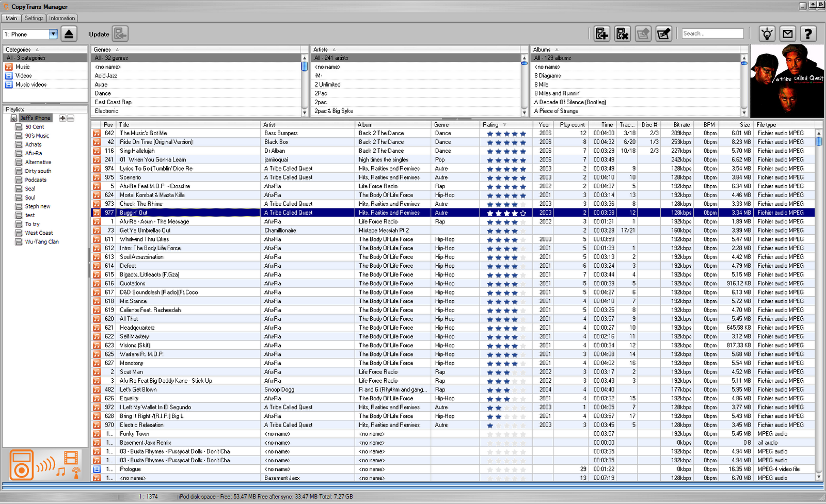Click the track list scrollbar down arrow
The height and width of the screenshot is (504, 826).
tap(819, 477)
